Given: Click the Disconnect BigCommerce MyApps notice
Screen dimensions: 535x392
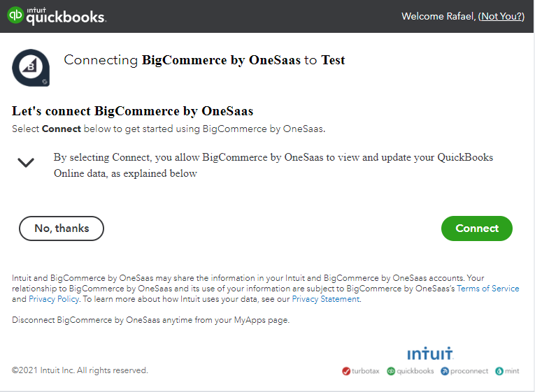Looking at the screenshot, I should tap(150, 320).
